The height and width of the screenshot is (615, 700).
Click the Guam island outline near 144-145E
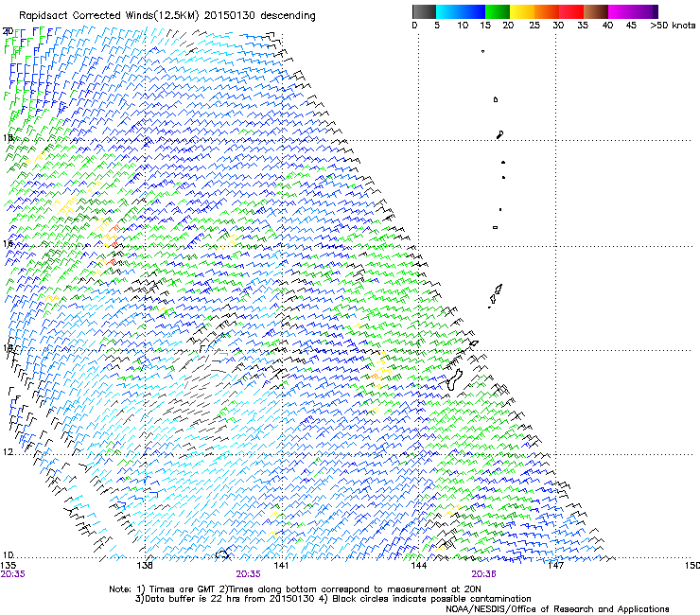click(x=454, y=379)
